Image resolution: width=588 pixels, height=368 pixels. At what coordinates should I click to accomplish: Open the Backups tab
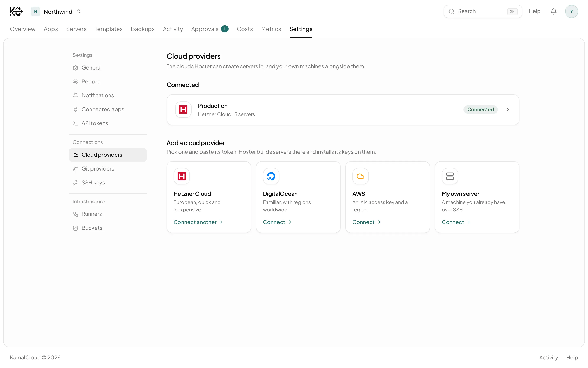(143, 29)
